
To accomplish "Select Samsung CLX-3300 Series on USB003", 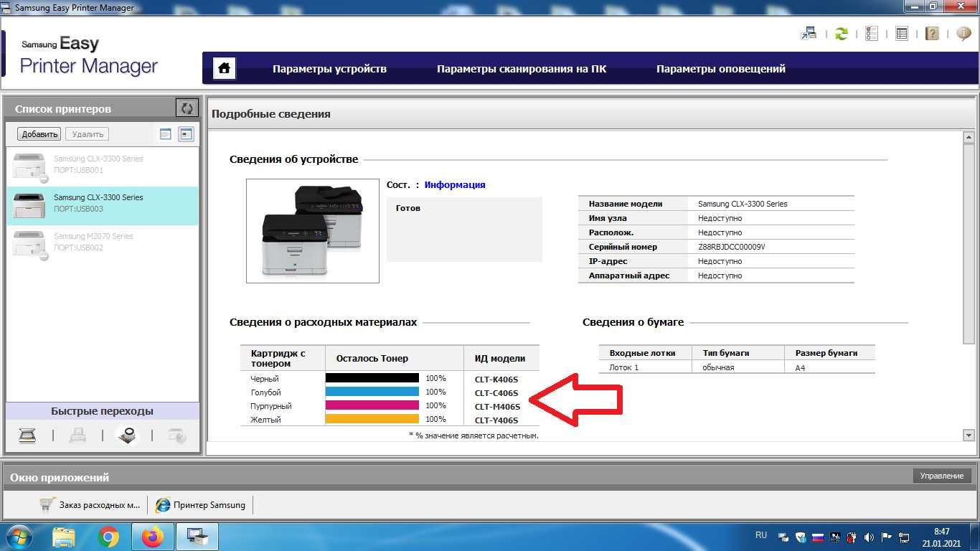I will click(103, 206).
